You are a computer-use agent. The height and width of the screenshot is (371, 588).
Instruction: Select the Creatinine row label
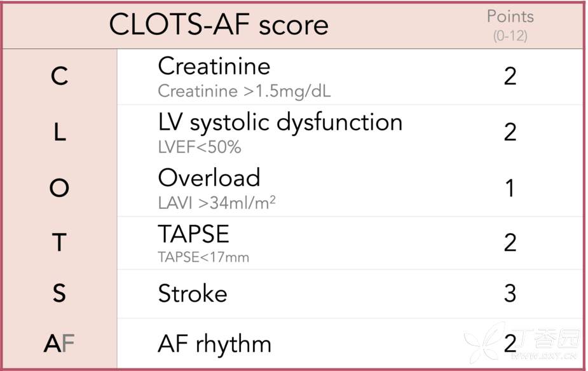click(x=214, y=66)
